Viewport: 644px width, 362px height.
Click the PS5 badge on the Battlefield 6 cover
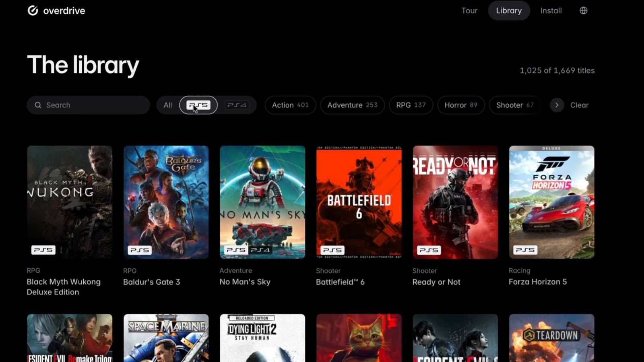pyautogui.click(x=332, y=250)
